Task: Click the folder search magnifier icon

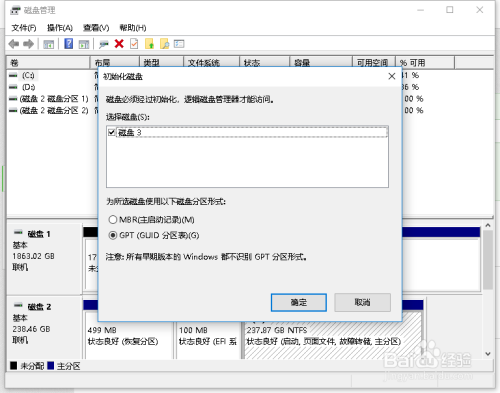Action: tap(165, 44)
